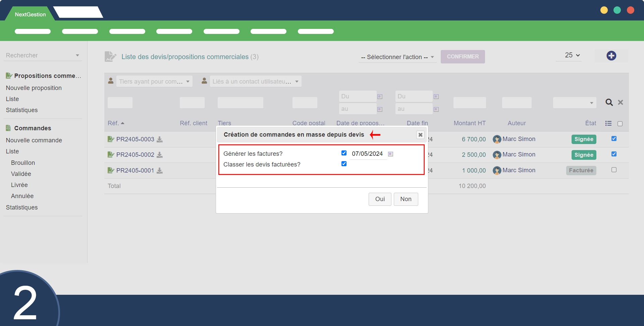
Task: Click the calendar icon beside 07/05/2024
Action: (x=390, y=154)
